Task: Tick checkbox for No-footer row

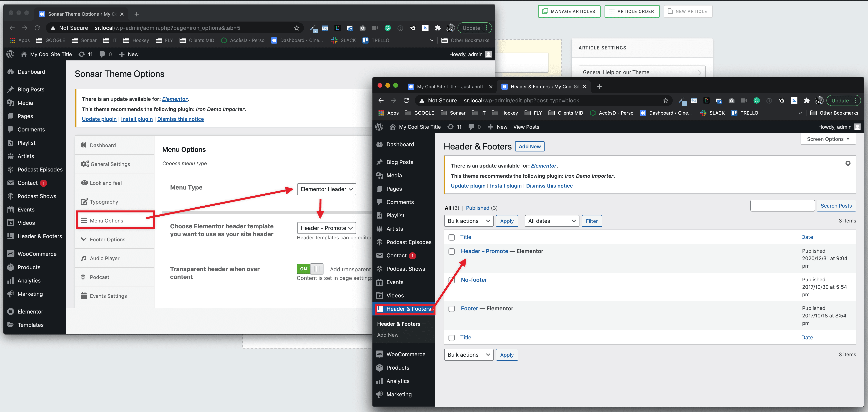Action: [451, 280]
